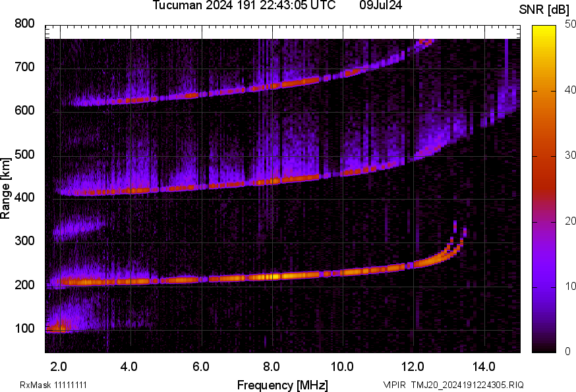Click the colorbar tick label '10'
This screenshot has height=392, width=576.
point(570,286)
